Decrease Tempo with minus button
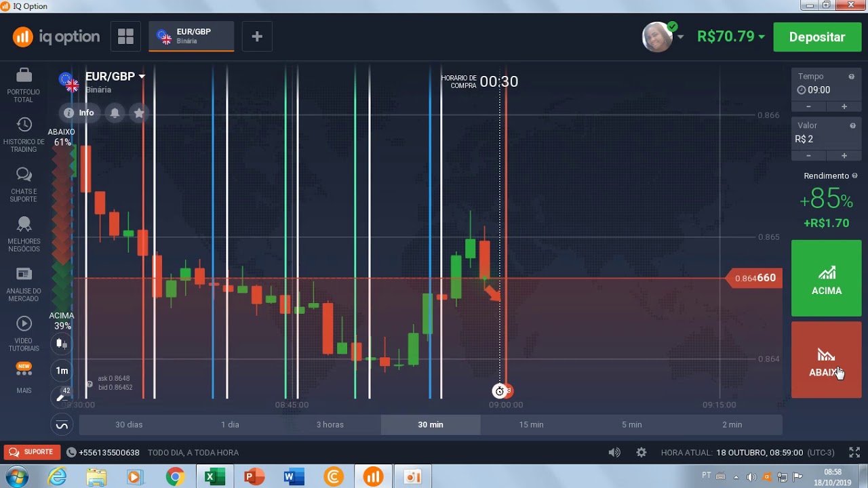This screenshot has height=488, width=868. tap(809, 106)
